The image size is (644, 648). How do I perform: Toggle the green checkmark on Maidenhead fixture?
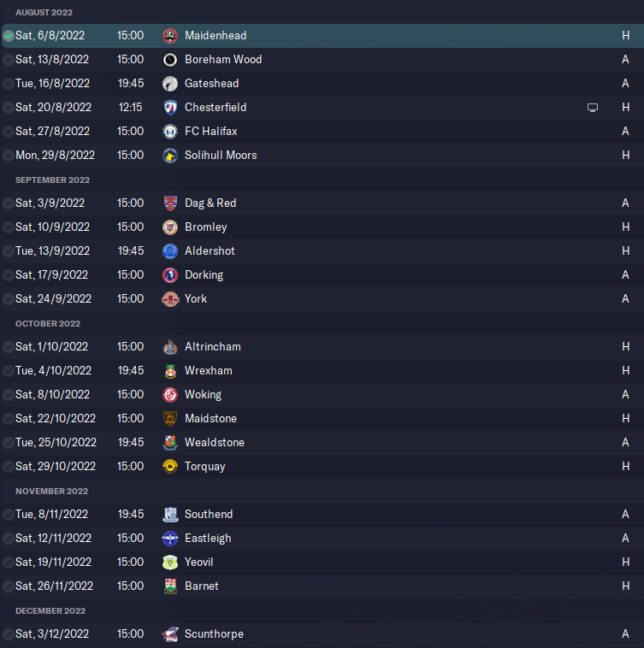[8, 36]
